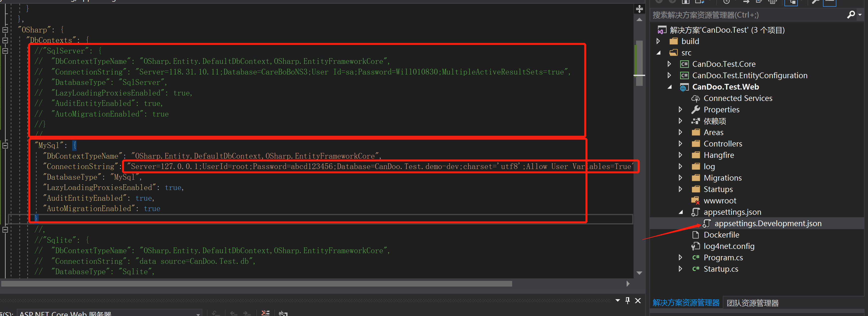Expand the CanDoo.Test.Core project node

coord(669,64)
